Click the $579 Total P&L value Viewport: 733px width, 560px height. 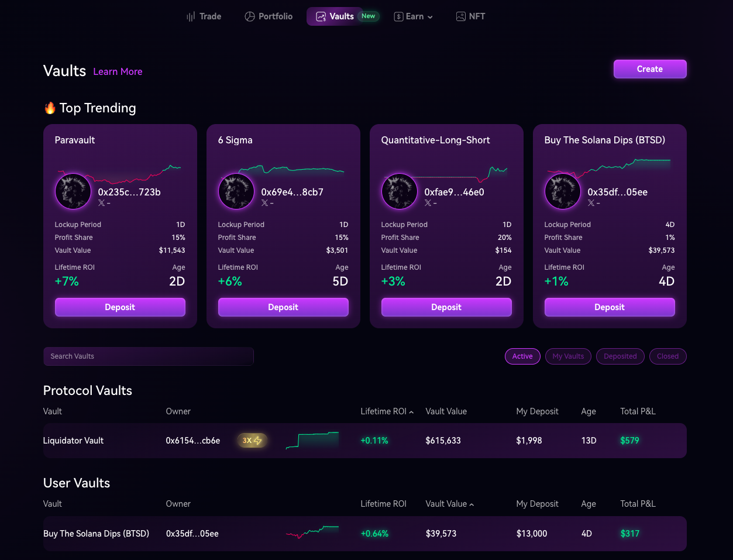click(x=629, y=441)
